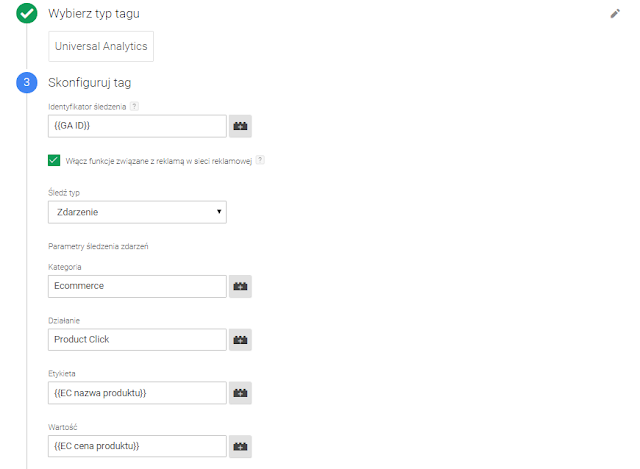Screen dimensions: 640x469
Task: Click help icon next to Identyfikator śledzenia
Action: tap(134, 106)
